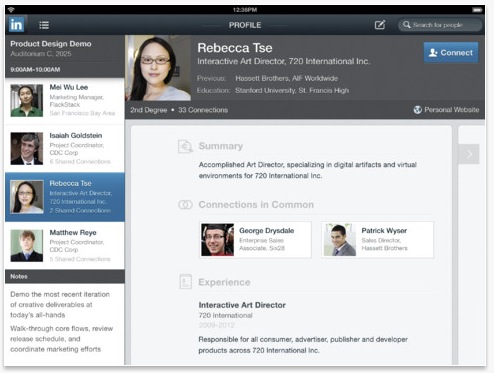
Task: Tap '33 Connections' text
Action: click(x=203, y=110)
